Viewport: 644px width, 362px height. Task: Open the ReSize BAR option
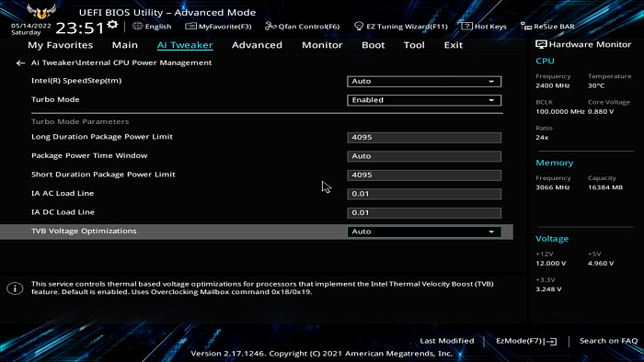pyautogui.click(x=547, y=27)
